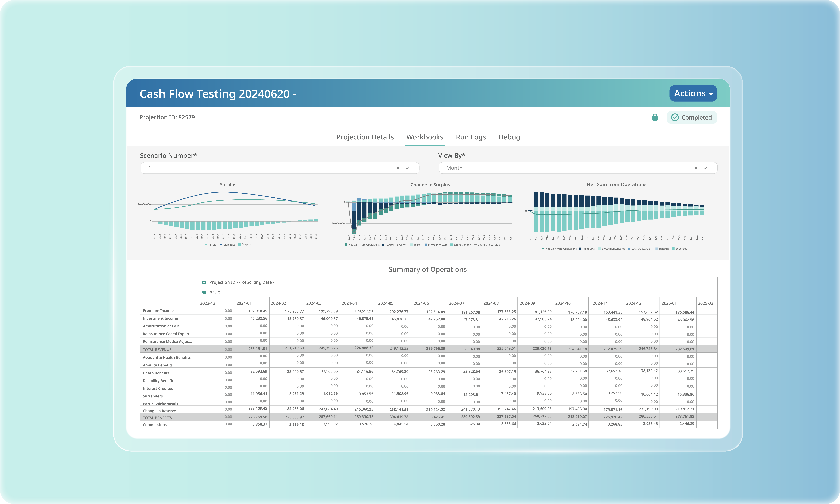
Task: Click the Surrenders row label
Action: click(x=153, y=396)
